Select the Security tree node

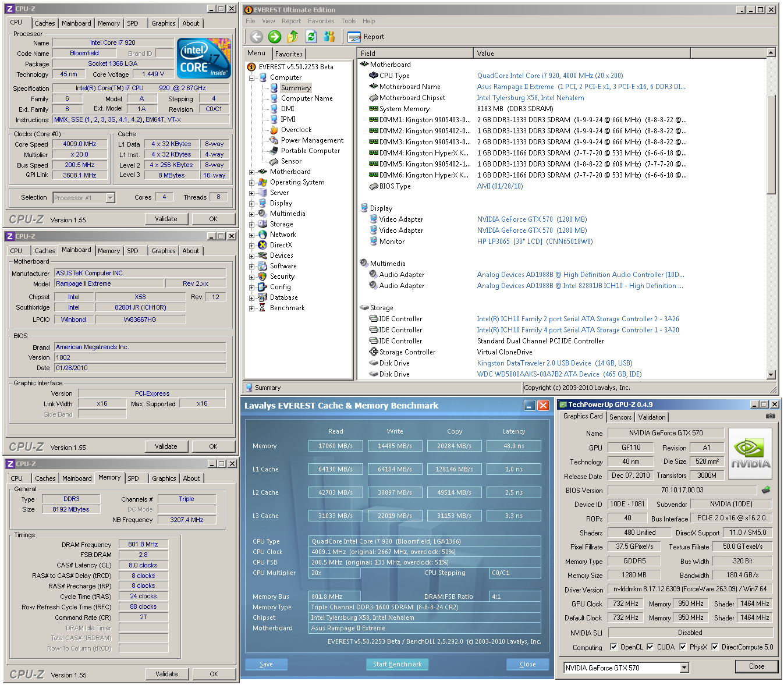tap(282, 276)
